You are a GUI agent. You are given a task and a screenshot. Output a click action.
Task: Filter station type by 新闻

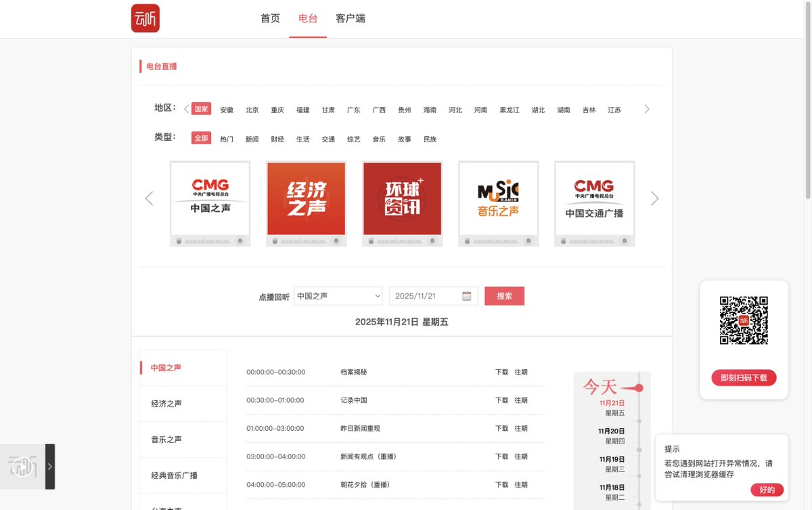tap(252, 139)
